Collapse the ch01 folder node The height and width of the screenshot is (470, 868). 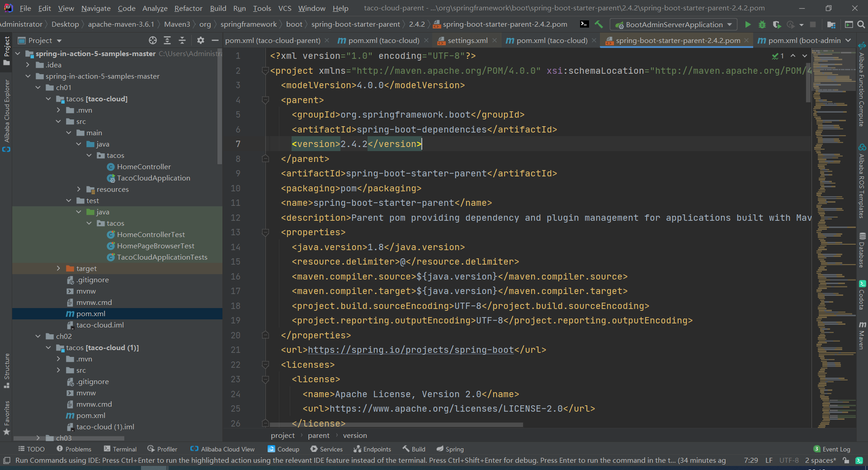pos(38,87)
